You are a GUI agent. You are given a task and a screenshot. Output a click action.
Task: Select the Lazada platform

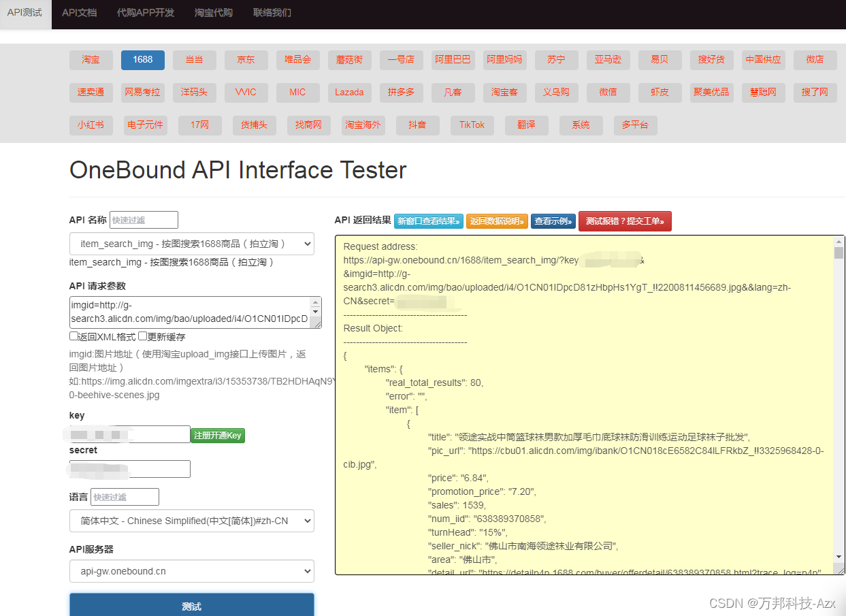pos(350,93)
